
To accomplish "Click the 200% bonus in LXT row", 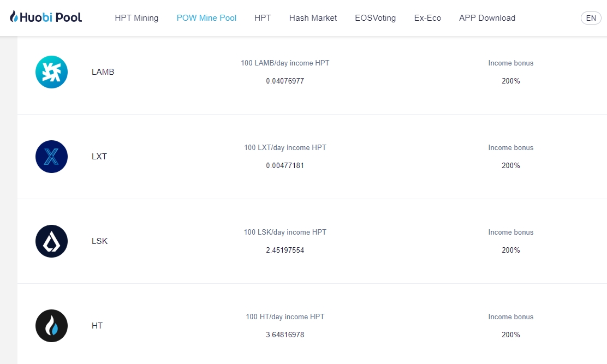I will pyautogui.click(x=510, y=165).
